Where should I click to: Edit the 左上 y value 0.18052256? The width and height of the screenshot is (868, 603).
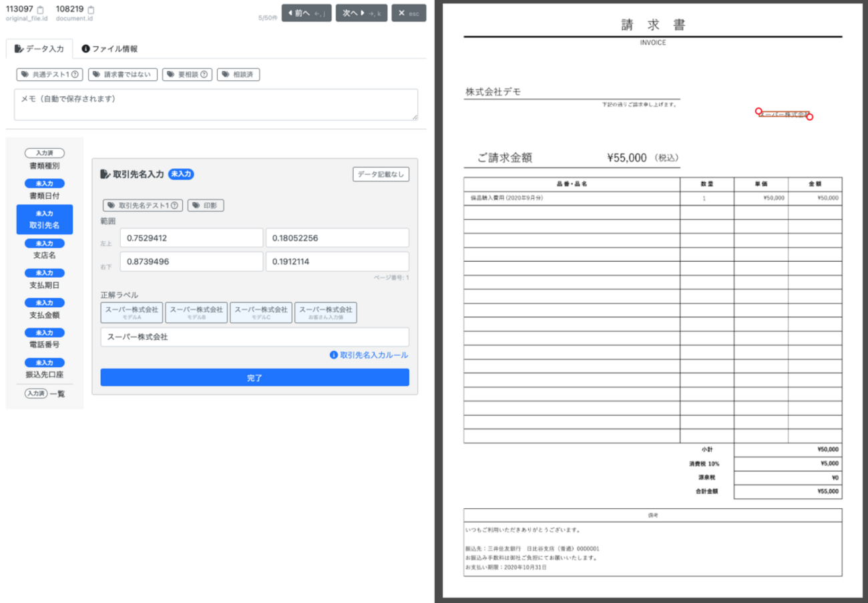click(337, 238)
